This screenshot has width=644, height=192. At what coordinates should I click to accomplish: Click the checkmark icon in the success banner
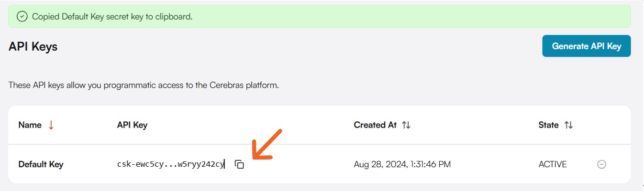[22, 16]
